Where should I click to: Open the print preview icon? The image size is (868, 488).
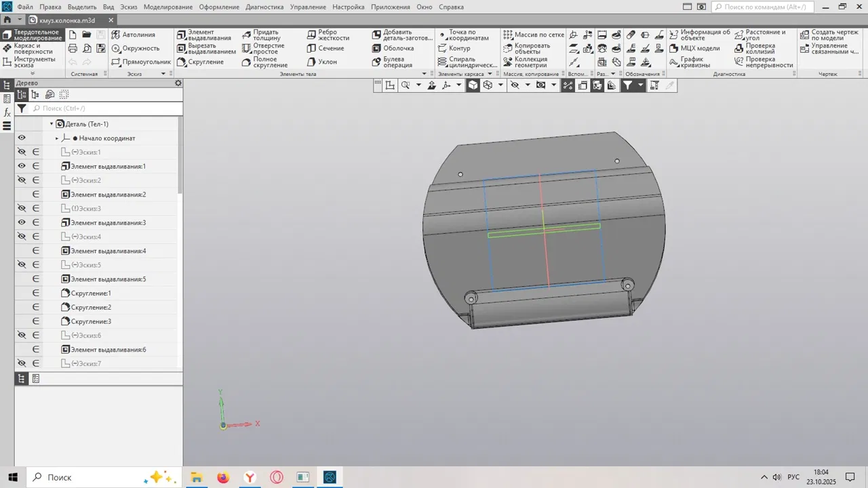tap(87, 49)
